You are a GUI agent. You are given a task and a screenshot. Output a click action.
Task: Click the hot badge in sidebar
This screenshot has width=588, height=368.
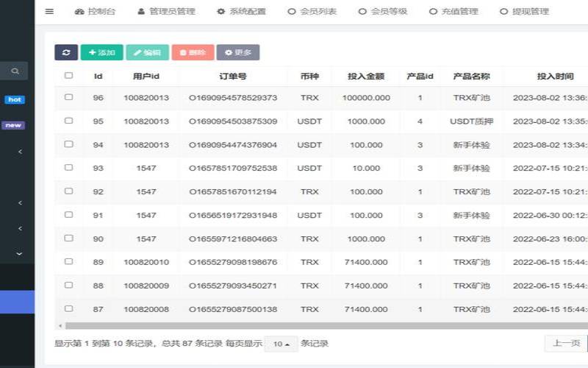tap(15, 99)
